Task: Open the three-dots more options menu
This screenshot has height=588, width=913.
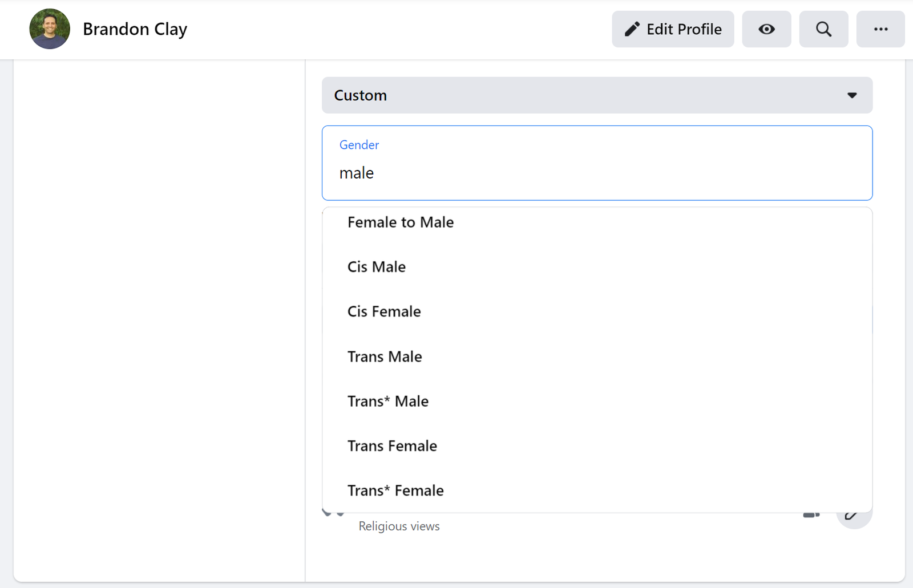Action: (x=880, y=29)
